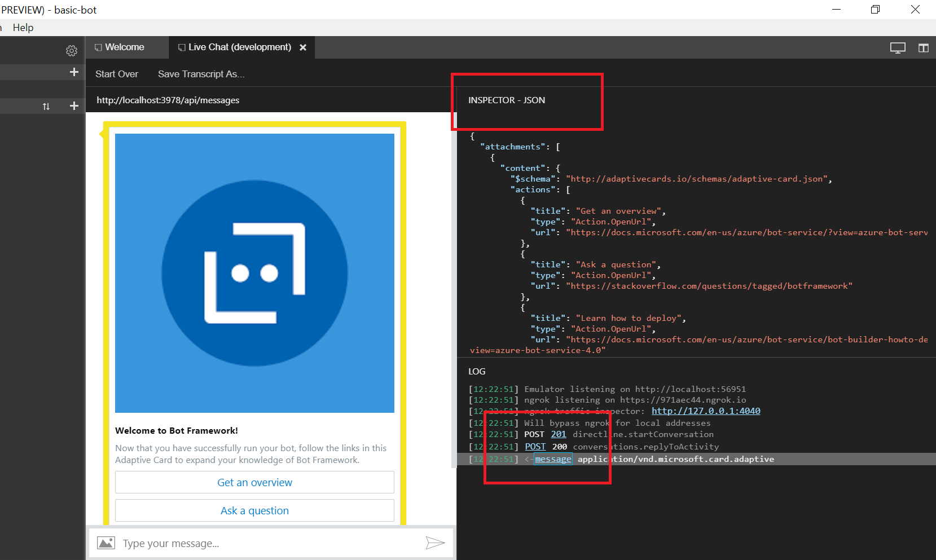Click the image upload icon
Viewport: 936px width, 560px height.
click(106, 543)
